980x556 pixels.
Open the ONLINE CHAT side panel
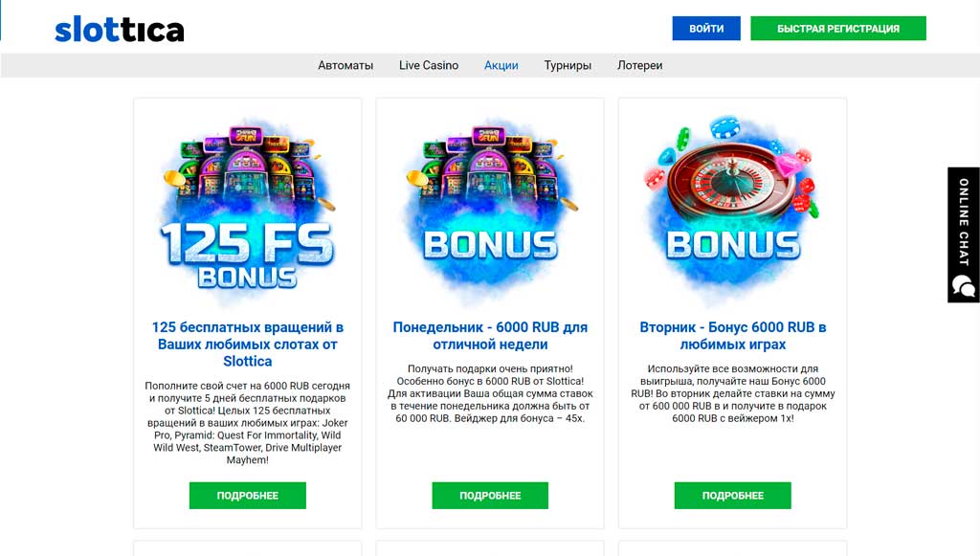tap(964, 234)
